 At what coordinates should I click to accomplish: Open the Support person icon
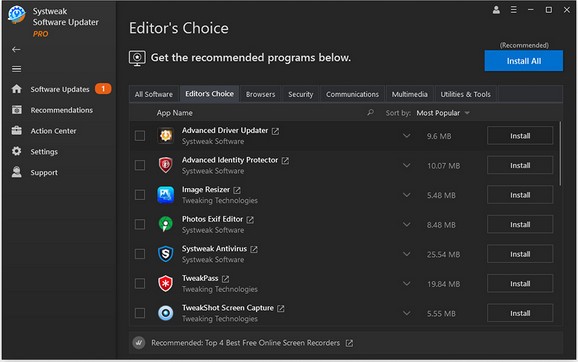[x=17, y=172]
